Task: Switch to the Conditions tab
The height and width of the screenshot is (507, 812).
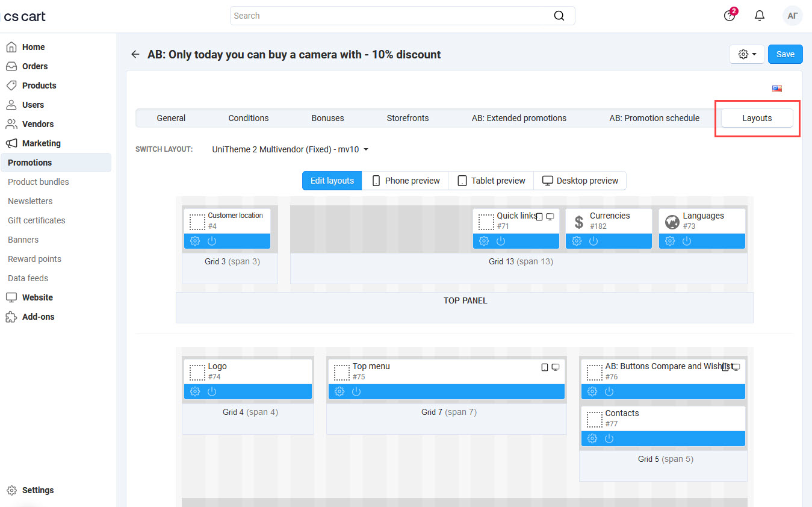Action: [x=248, y=118]
